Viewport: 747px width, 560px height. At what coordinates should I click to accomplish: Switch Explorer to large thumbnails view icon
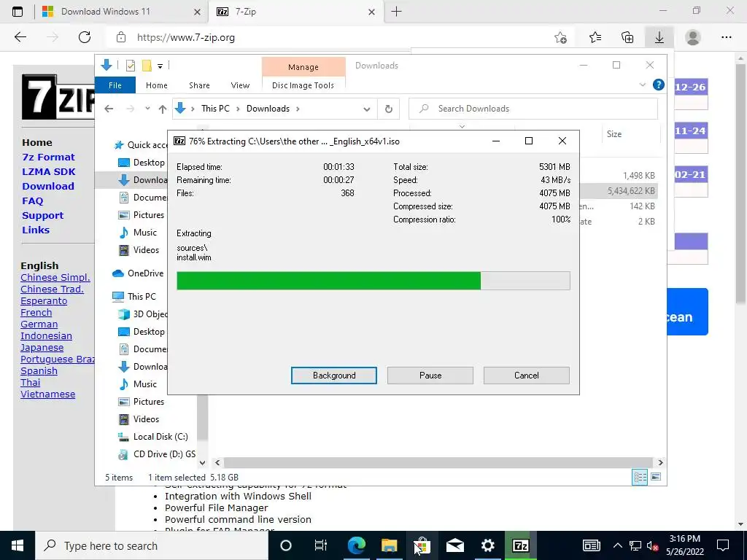point(656,477)
